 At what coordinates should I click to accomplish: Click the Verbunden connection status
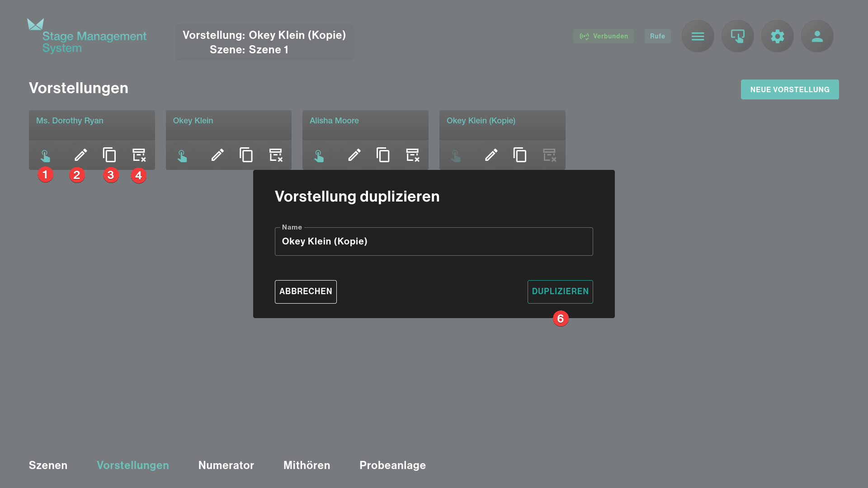604,36
